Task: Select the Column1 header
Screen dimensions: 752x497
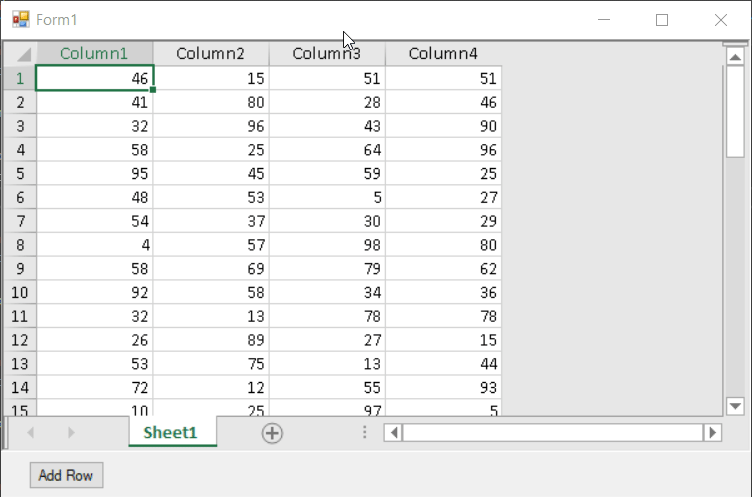Action: point(94,53)
